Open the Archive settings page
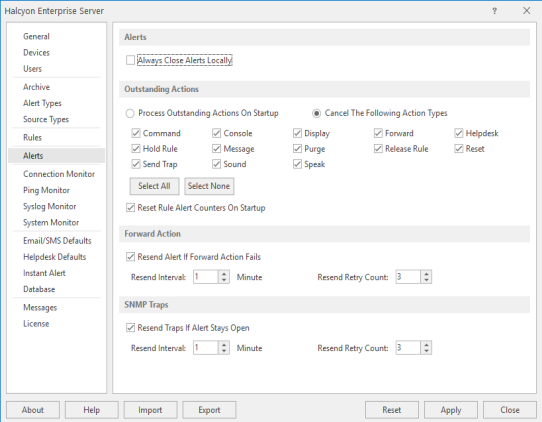The image size is (542, 422). 36,87
